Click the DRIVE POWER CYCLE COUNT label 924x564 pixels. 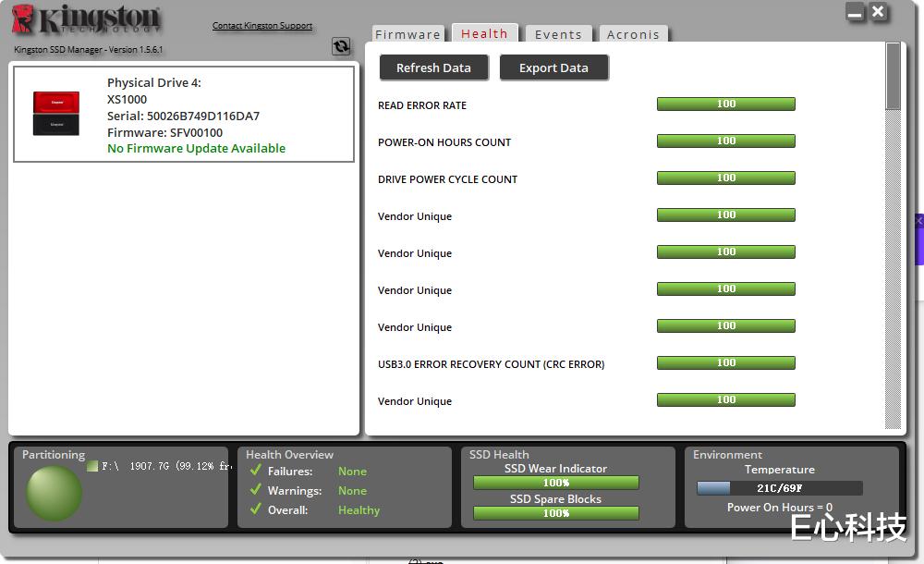tap(447, 179)
